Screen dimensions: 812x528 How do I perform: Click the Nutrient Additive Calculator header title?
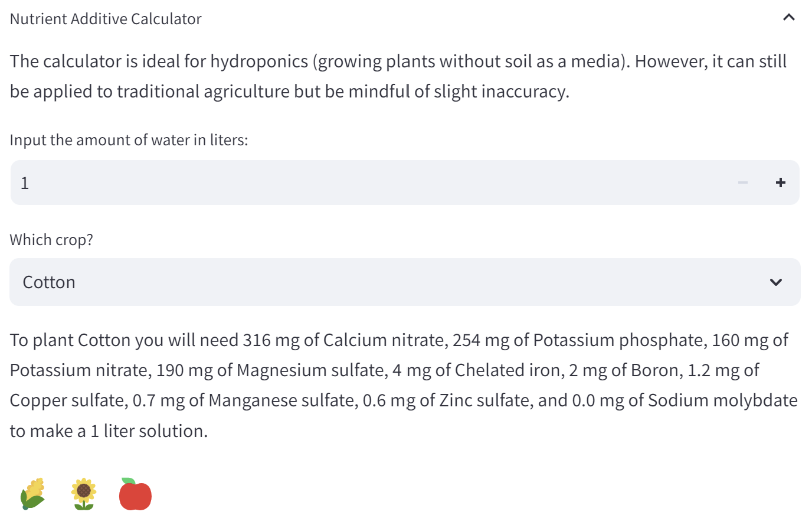(106, 19)
